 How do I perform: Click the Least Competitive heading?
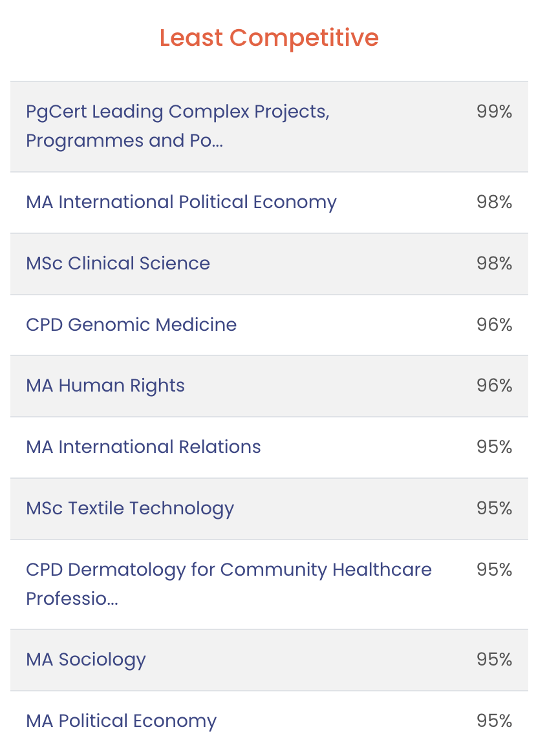point(269,37)
